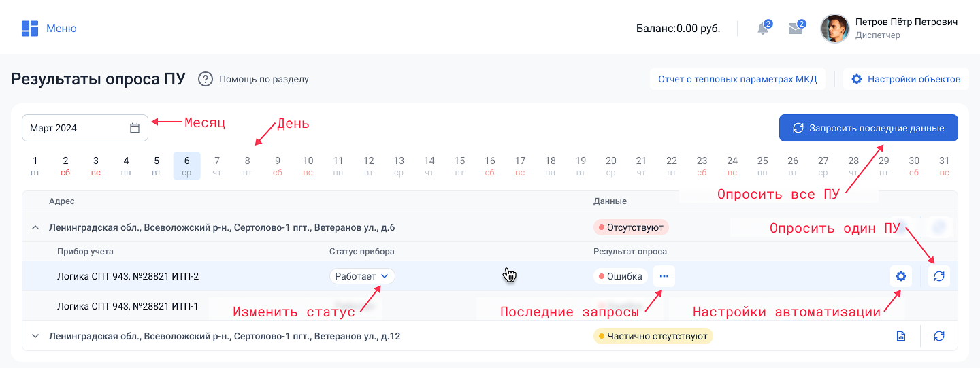Image resolution: width=980 pixels, height=368 pixels.
Task: Select day 1 пт in the calendar strip
Action: point(35,166)
